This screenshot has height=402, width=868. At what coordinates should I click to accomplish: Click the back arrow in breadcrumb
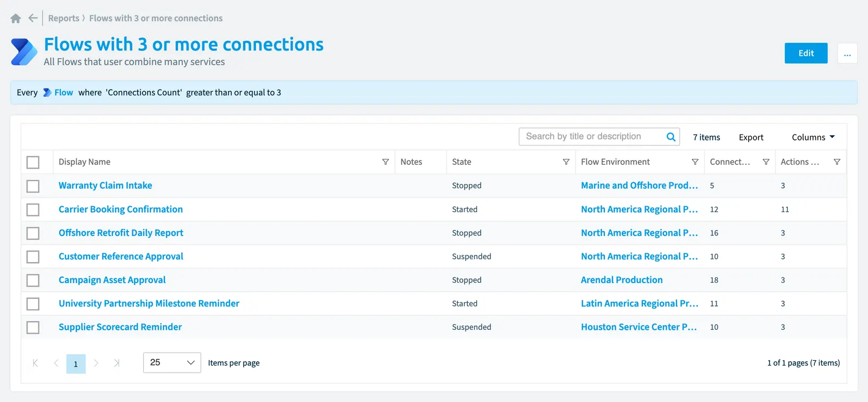pyautogui.click(x=33, y=18)
